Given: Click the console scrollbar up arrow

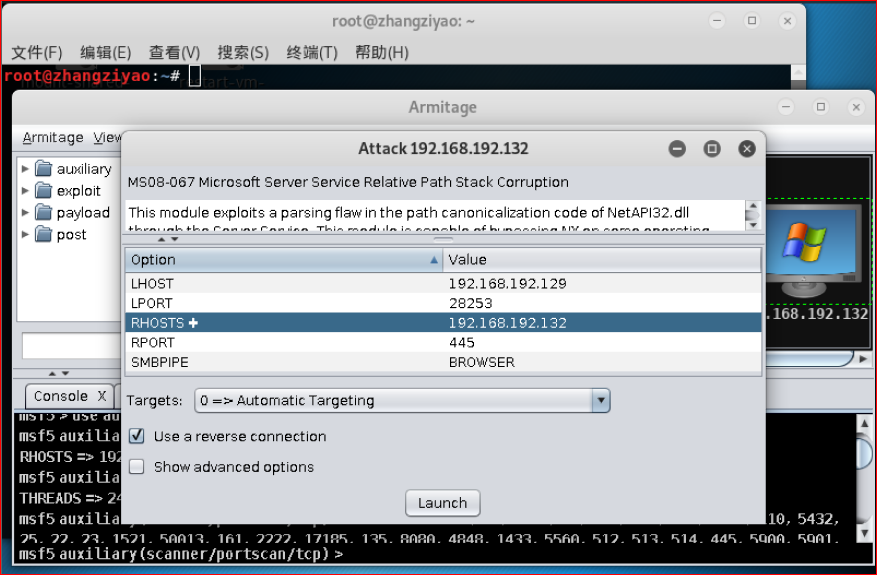Looking at the screenshot, I should click(864, 423).
